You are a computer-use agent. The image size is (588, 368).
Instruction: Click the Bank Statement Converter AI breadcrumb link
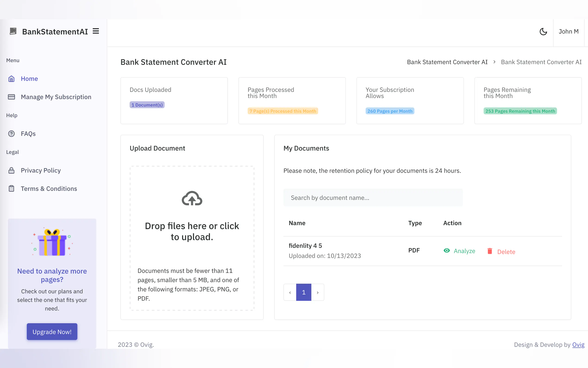coord(447,62)
